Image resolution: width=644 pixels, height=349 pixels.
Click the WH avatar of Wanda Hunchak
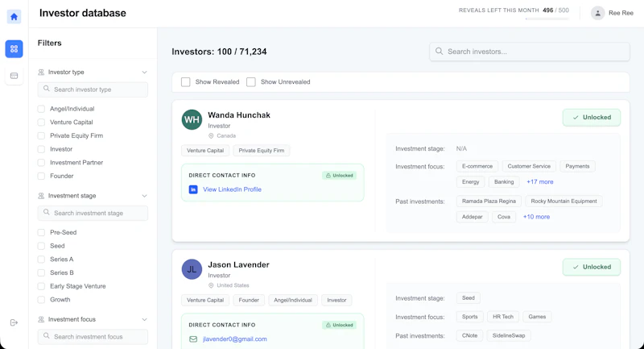click(192, 119)
